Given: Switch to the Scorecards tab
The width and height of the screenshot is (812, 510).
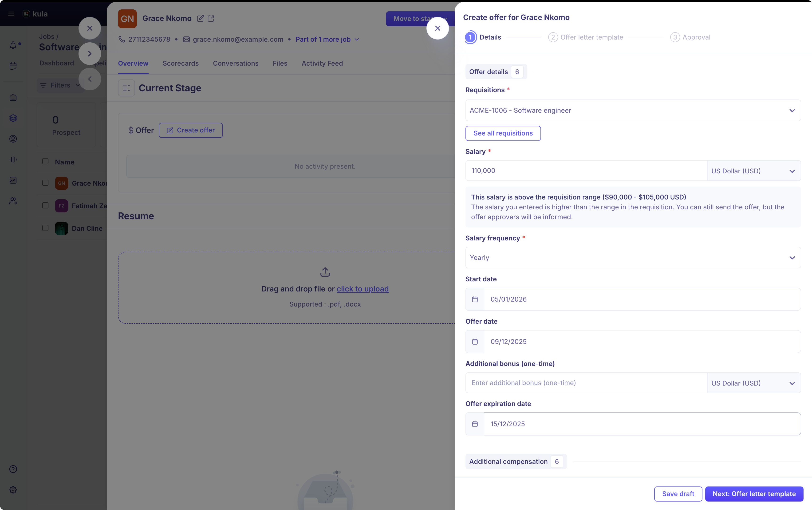Looking at the screenshot, I should pyautogui.click(x=180, y=64).
